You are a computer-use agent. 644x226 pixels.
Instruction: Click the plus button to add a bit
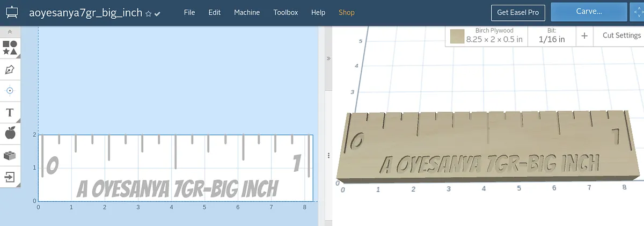584,36
